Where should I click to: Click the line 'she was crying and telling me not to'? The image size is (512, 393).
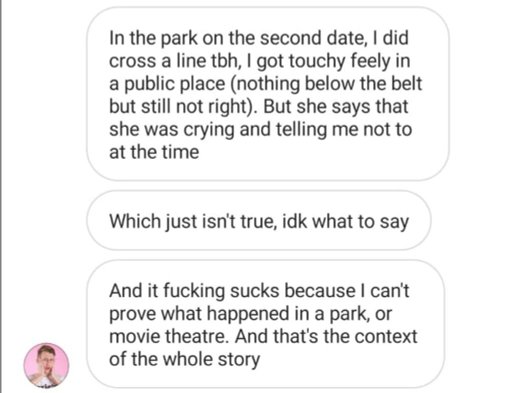tap(261, 130)
